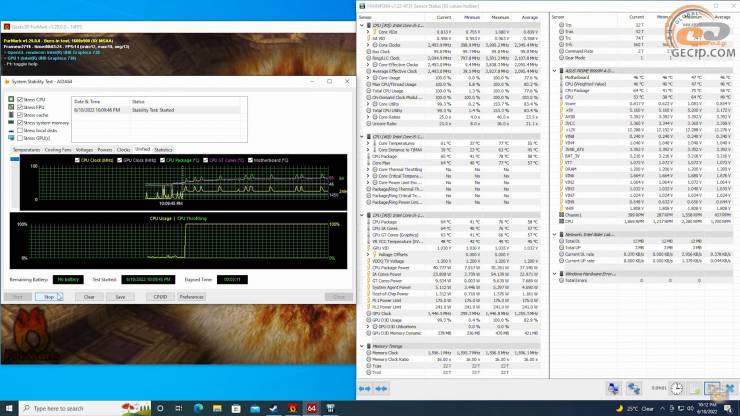740x416 pixels.
Task: Open Steam from the taskbar
Action: click(274, 408)
